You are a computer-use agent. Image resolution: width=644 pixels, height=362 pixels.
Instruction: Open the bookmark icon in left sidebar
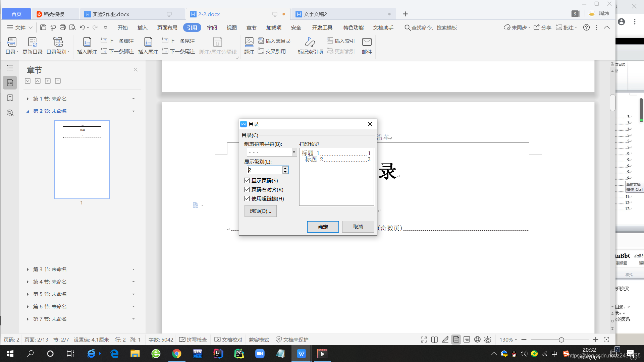point(10,98)
